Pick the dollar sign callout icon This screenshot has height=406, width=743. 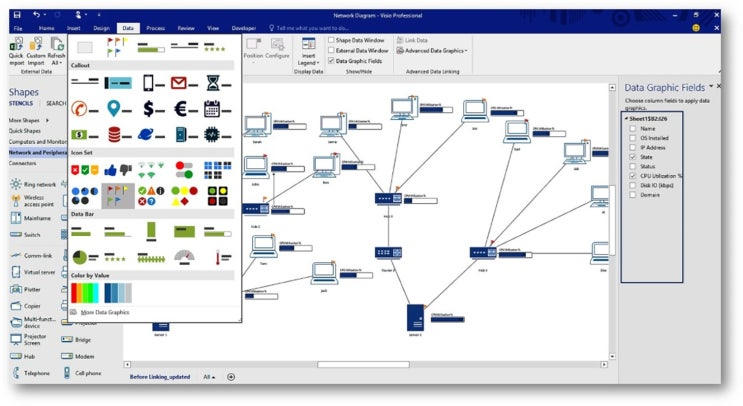154,109
